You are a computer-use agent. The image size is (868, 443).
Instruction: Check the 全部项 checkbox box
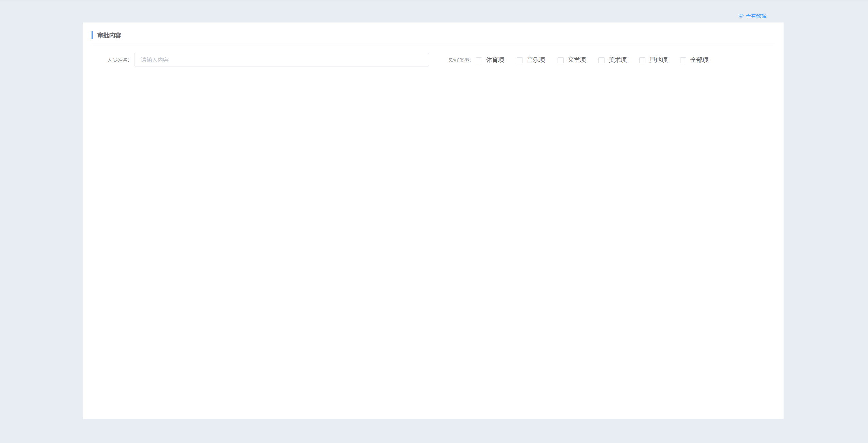coord(683,60)
